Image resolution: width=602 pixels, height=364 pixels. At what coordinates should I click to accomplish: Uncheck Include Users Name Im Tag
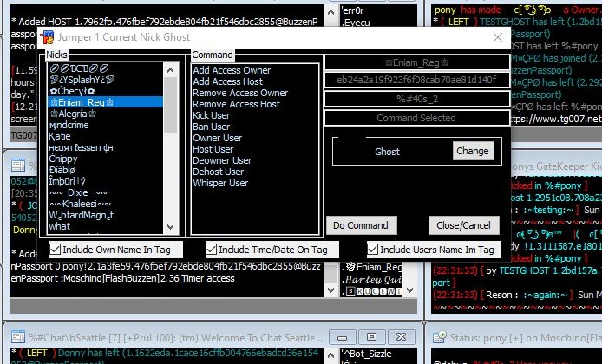tap(373, 249)
